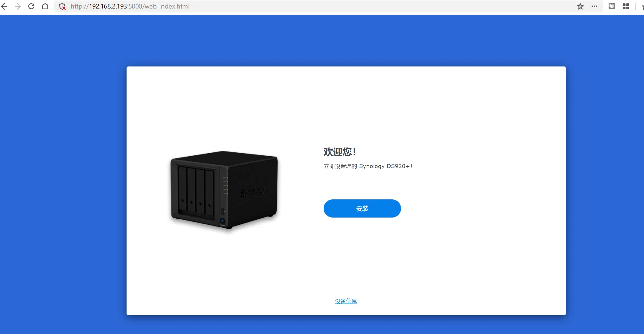Screen dimensions: 644x334
Task: Navigate back using the back arrow
Action: pyautogui.click(x=4, y=6)
